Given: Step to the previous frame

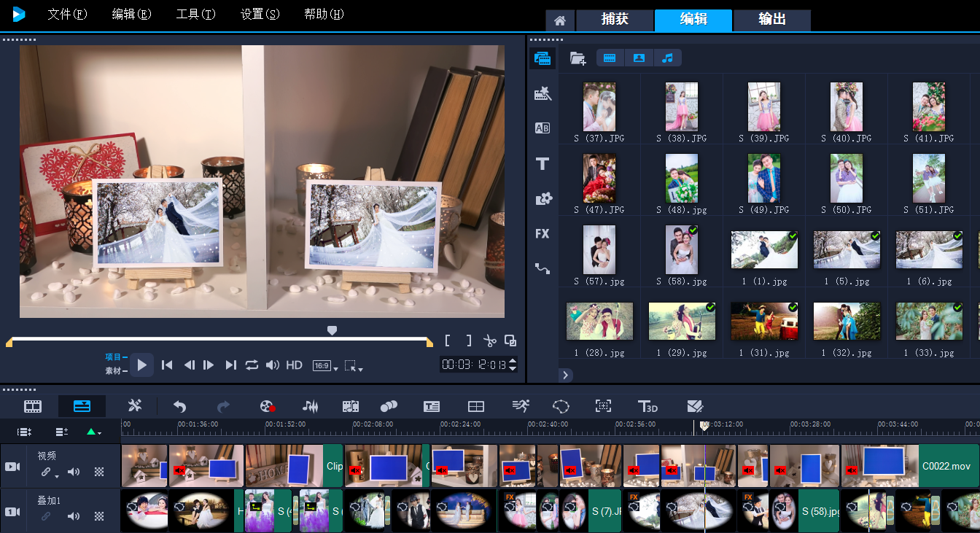Looking at the screenshot, I should coord(189,365).
